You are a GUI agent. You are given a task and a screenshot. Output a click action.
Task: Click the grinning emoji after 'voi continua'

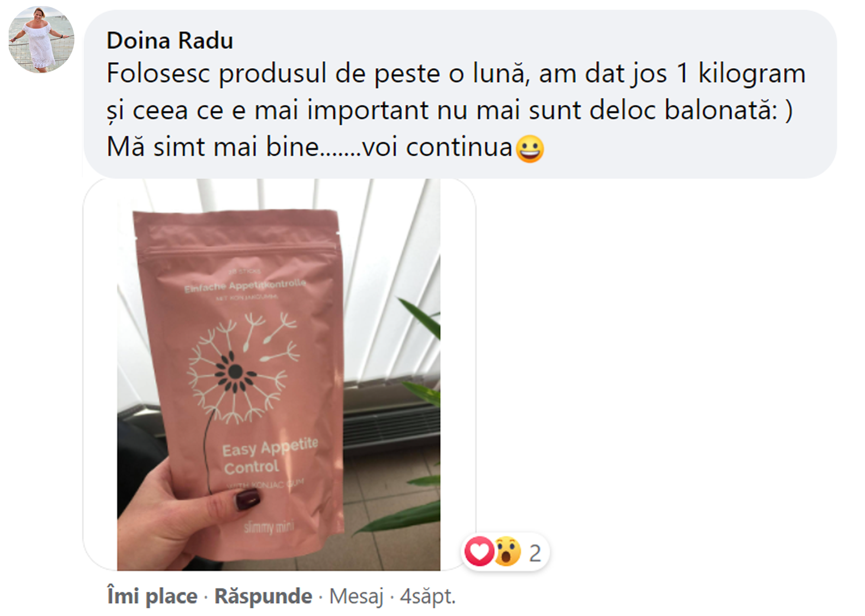(x=530, y=149)
